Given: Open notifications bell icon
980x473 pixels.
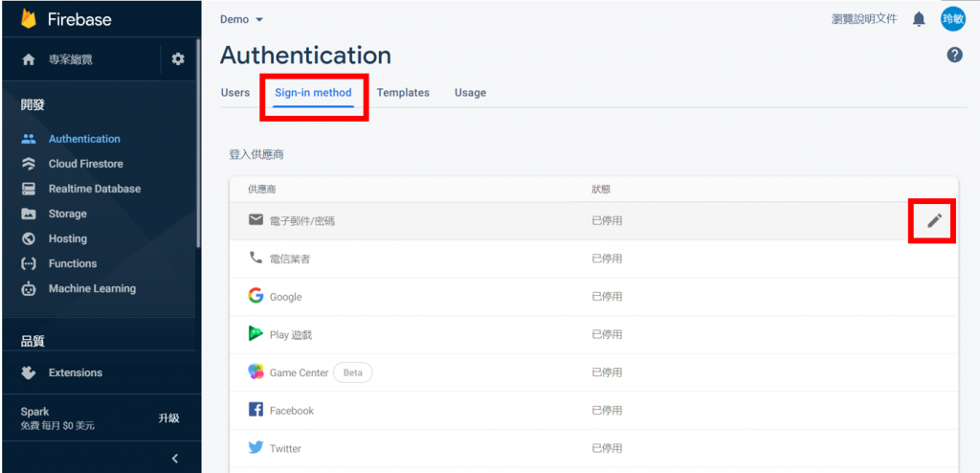Looking at the screenshot, I should (x=919, y=19).
